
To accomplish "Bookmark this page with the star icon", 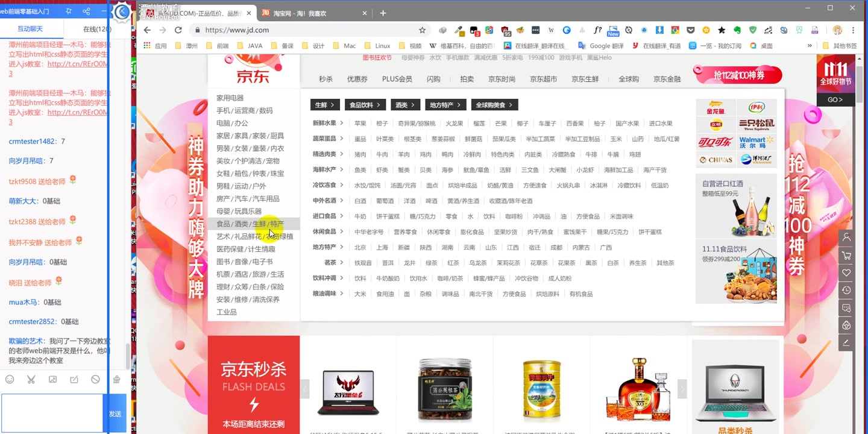I will coord(422,30).
